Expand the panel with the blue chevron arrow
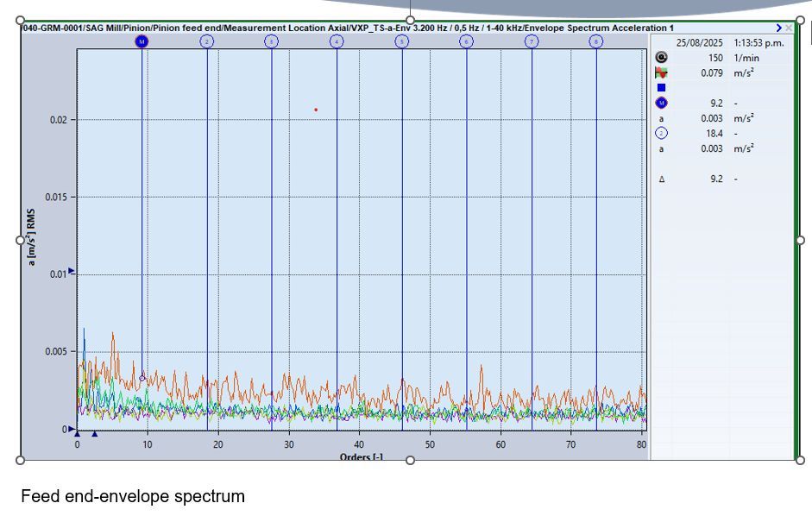Viewport: 812px width, 522px height. tap(779, 28)
